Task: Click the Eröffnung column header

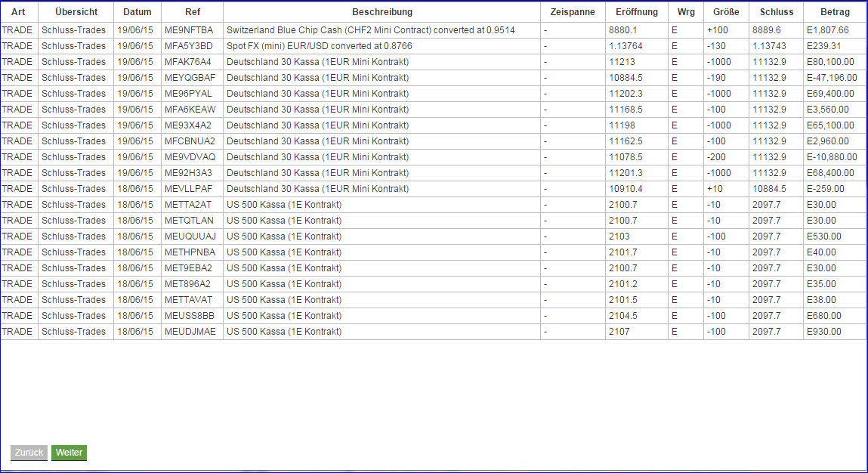Action: (x=635, y=11)
